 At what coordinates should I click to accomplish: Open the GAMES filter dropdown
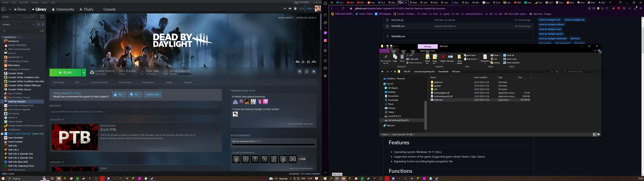[x=33, y=24]
